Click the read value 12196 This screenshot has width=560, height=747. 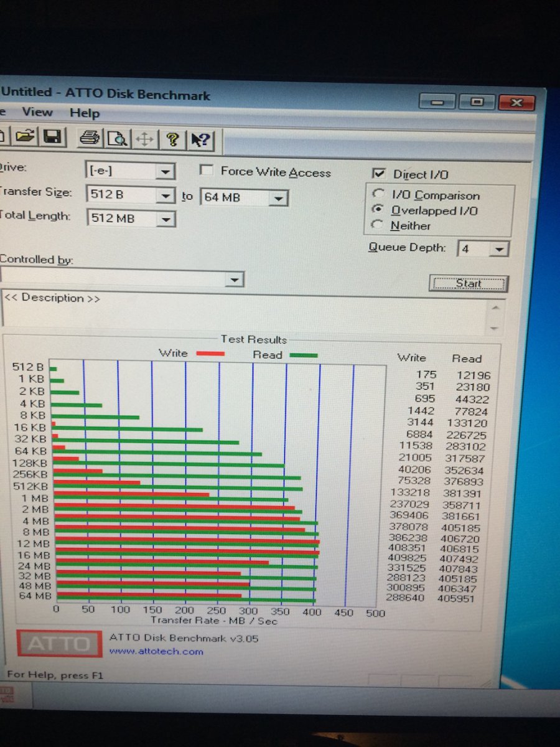tap(473, 375)
